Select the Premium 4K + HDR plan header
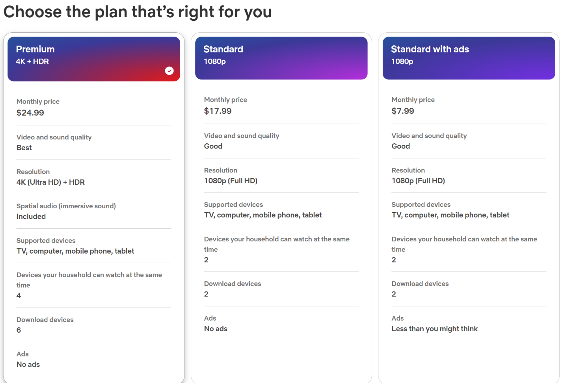This screenshot has height=392, width=571. (93, 59)
